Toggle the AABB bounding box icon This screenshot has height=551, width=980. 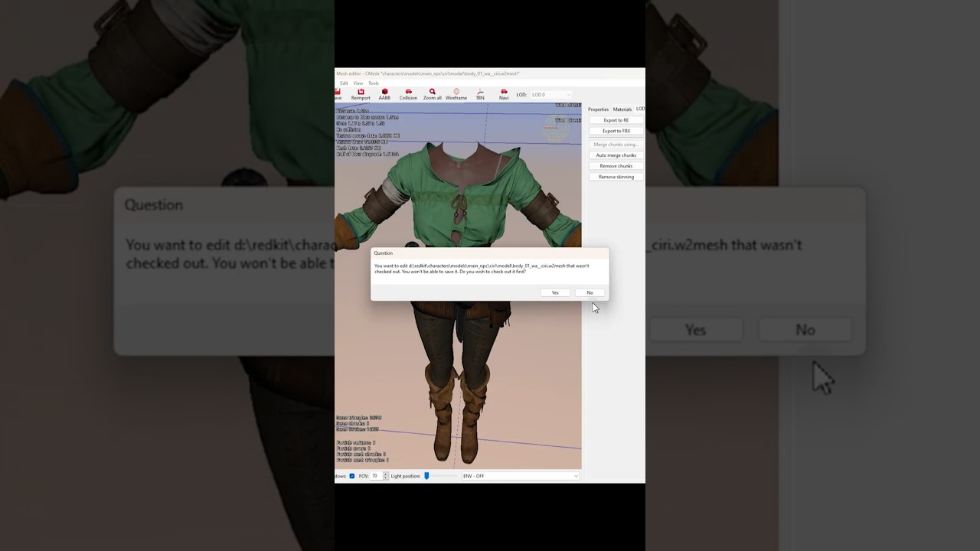(384, 94)
